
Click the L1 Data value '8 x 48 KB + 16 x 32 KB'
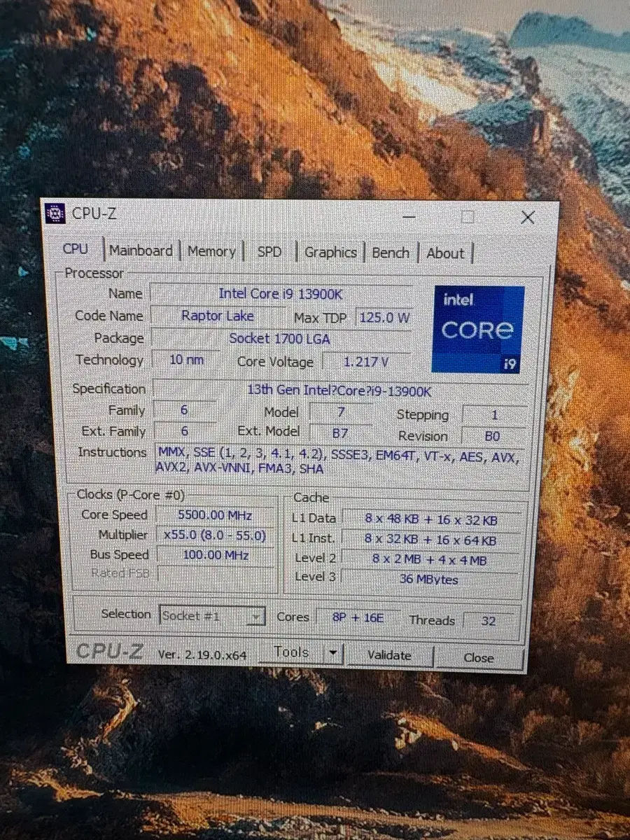431,520
